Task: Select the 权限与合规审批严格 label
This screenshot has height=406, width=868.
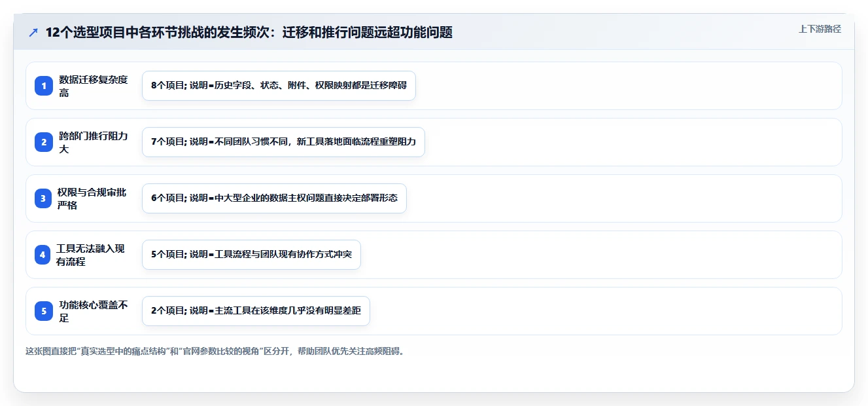Action: click(92, 198)
